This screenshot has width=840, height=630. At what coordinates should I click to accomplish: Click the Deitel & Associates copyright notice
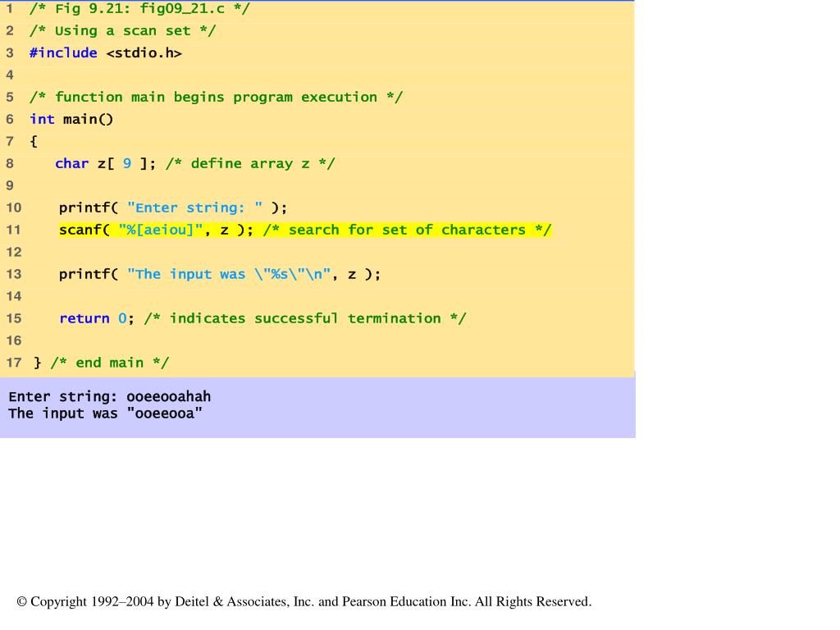[304, 601]
